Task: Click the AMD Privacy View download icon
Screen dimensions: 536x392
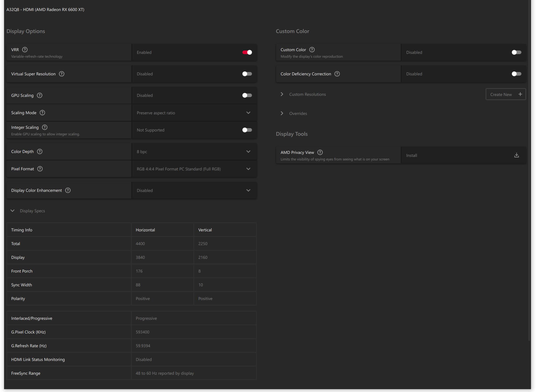Action: point(516,155)
